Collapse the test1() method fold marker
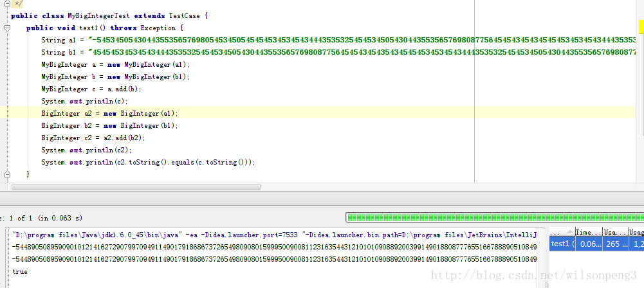The height and width of the screenshot is (288, 644). point(7,28)
